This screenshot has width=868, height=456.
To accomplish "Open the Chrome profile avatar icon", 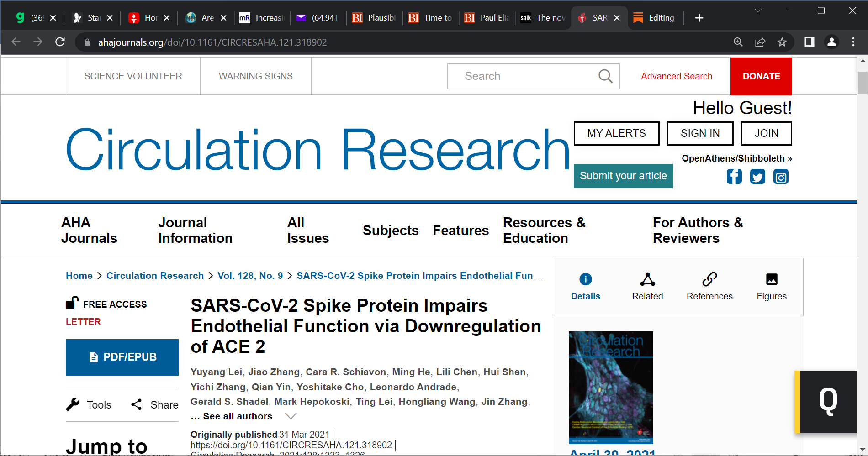I will (x=831, y=42).
